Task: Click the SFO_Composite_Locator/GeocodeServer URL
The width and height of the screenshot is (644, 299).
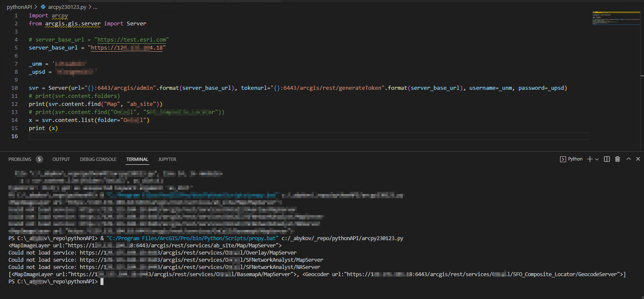Action: point(483,274)
